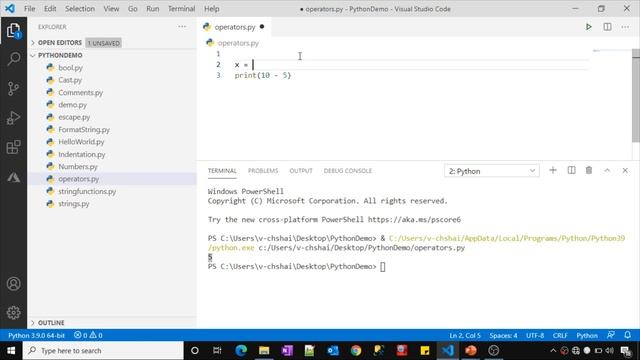Open the File menu
This screenshot has width=640, height=360.
29,9
